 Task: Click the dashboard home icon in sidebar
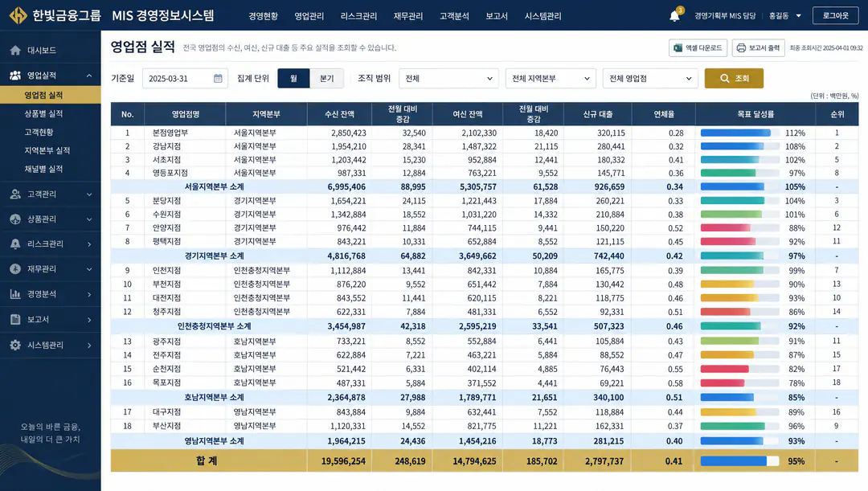pyautogui.click(x=15, y=51)
